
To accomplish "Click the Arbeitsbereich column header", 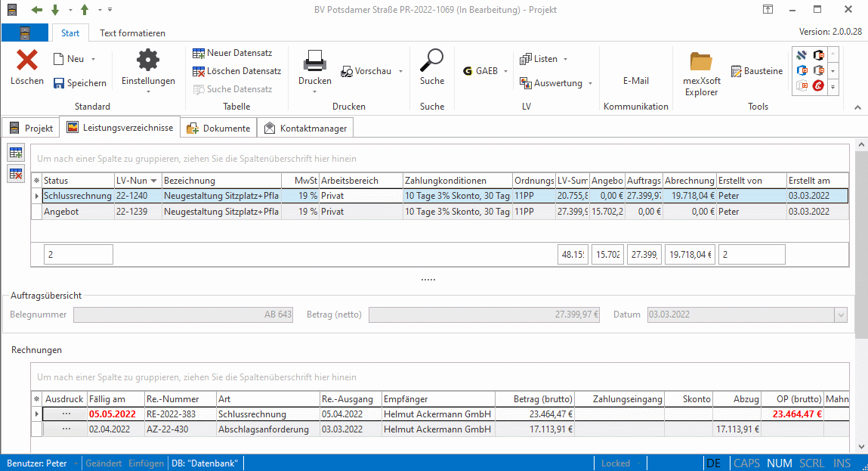I will [361, 181].
